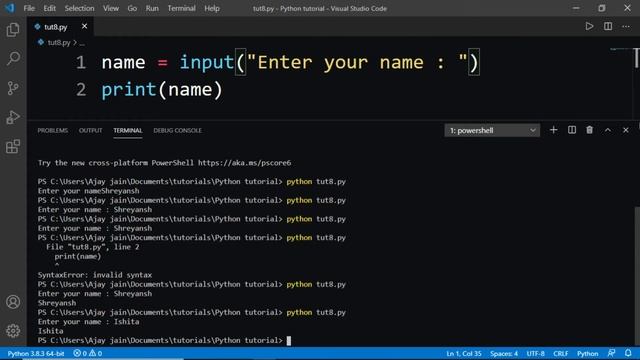Open the Explorer view in activity bar
The height and width of the screenshot is (360, 640).
tap(13, 29)
